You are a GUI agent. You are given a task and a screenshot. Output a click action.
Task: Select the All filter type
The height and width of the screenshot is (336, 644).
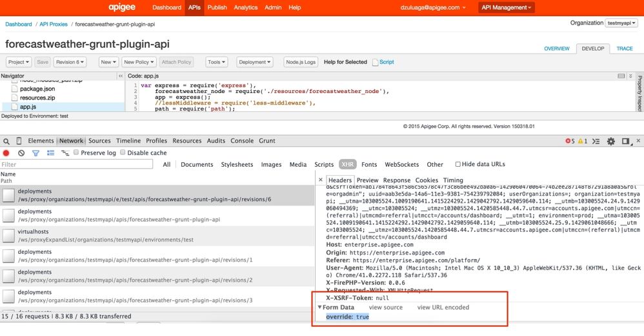tap(166, 165)
